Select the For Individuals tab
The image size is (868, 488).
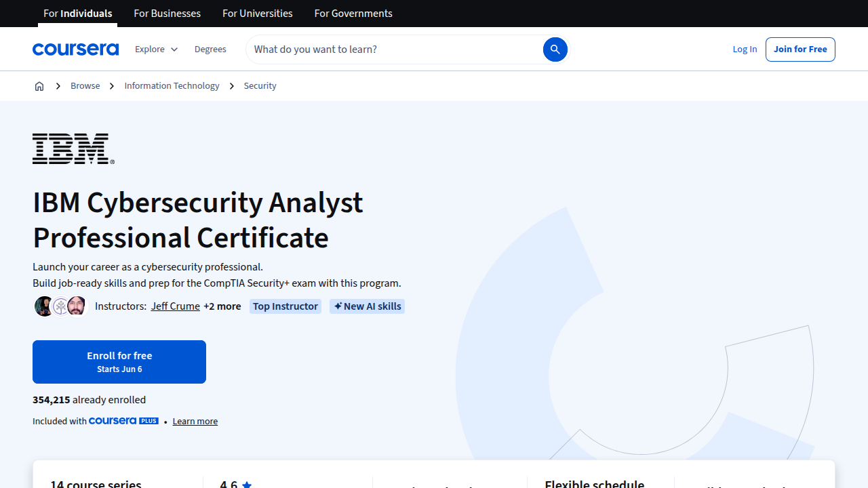pos(77,14)
